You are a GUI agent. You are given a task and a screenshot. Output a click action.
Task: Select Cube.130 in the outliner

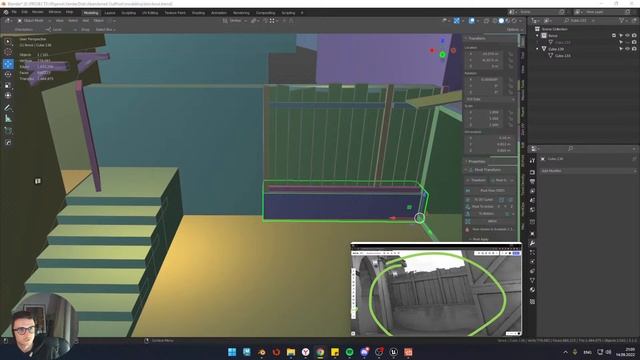point(556,49)
